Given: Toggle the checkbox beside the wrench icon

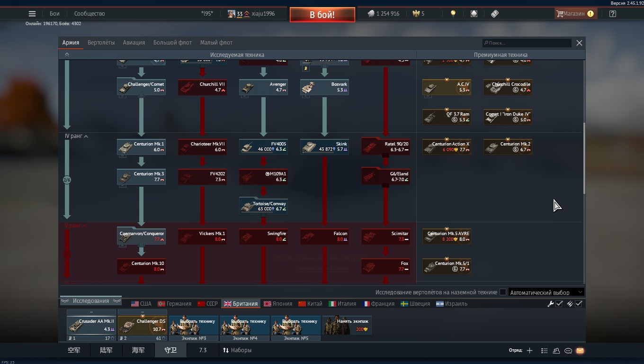Looking at the screenshot, I should (x=559, y=304).
